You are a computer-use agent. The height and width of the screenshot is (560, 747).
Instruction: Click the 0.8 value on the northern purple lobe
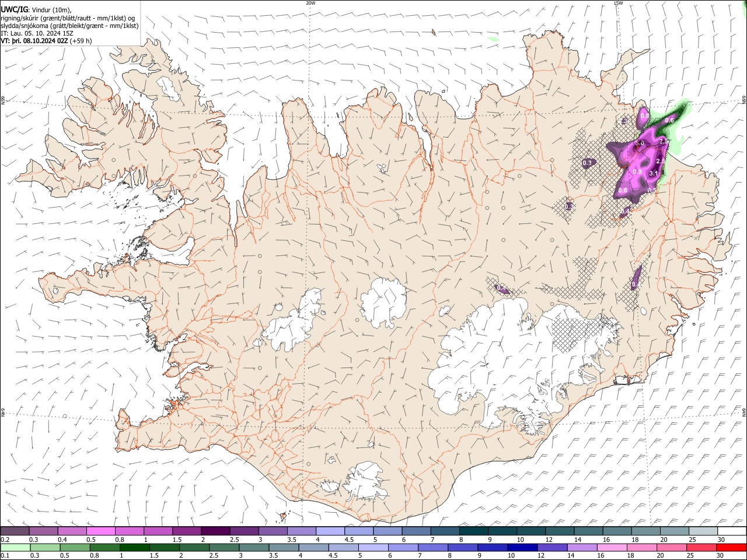point(644,116)
